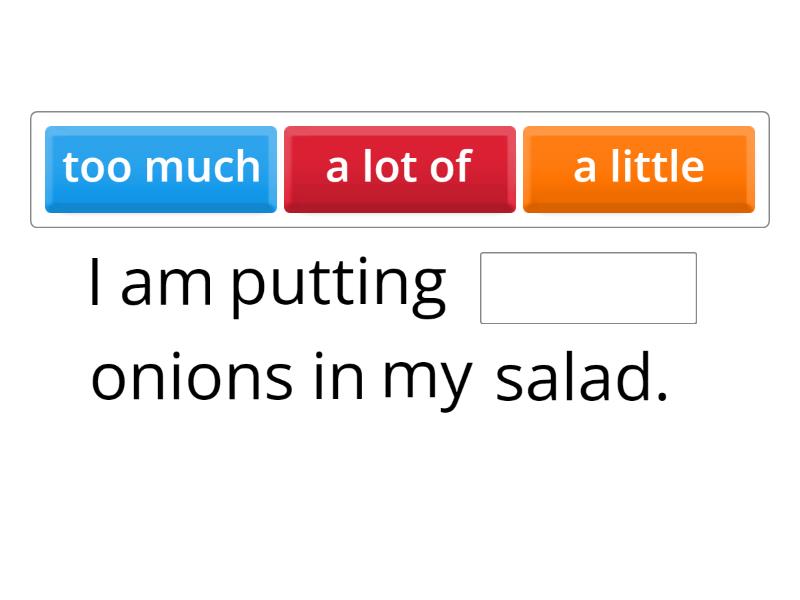Image resolution: width=800 pixels, height=600 pixels.
Task: Click the word "in" on the second line
Action: 338,378
